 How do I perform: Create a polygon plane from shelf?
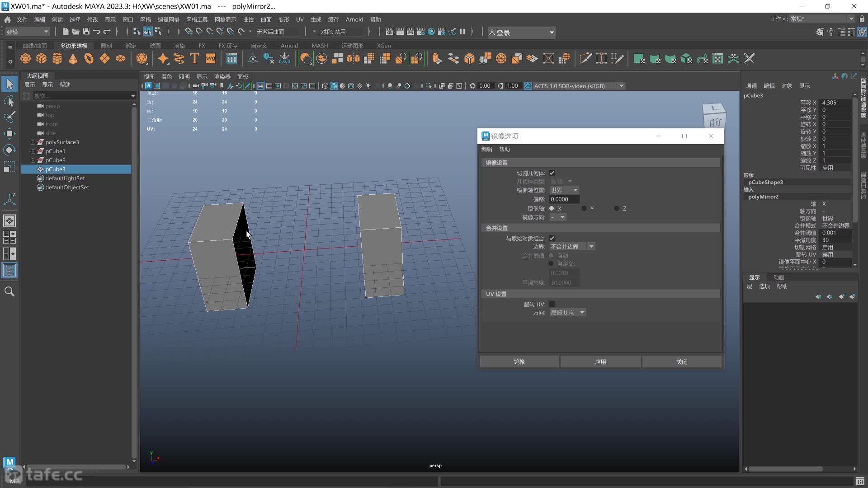point(104,59)
